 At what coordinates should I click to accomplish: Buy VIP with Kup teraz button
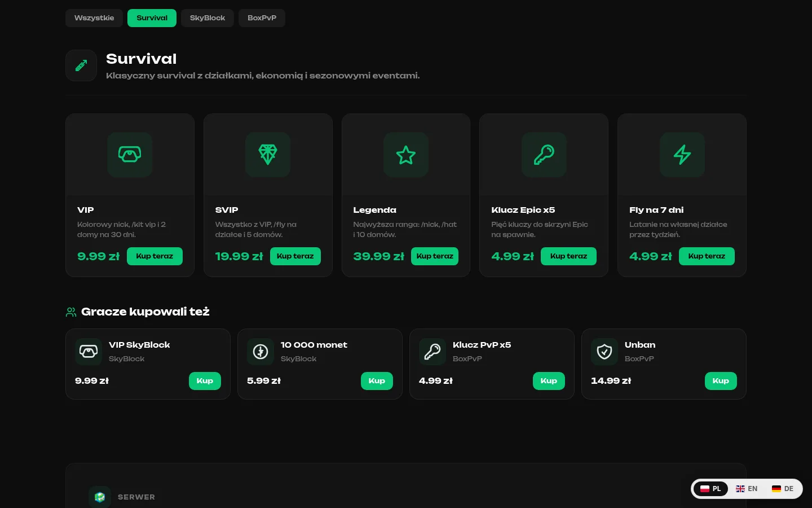155,256
